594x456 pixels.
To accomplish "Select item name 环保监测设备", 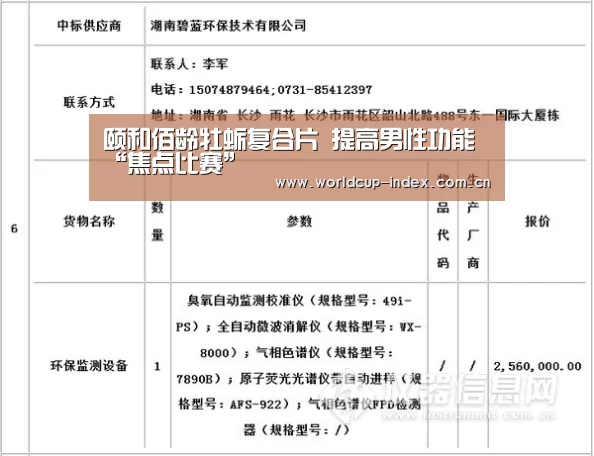I will [x=89, y=366].
